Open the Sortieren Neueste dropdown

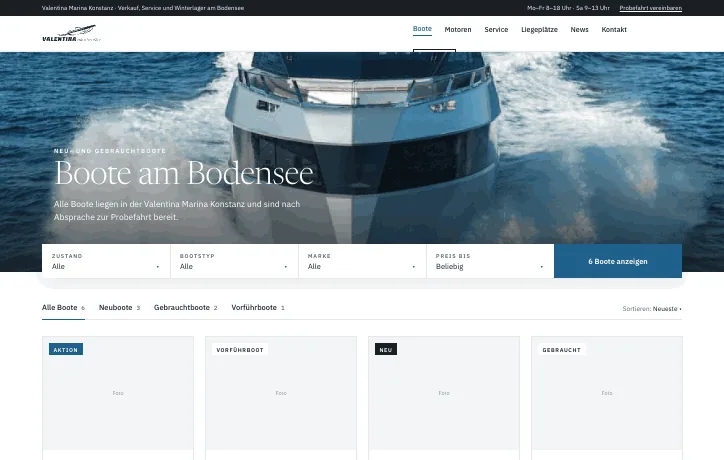coord(652,309)
